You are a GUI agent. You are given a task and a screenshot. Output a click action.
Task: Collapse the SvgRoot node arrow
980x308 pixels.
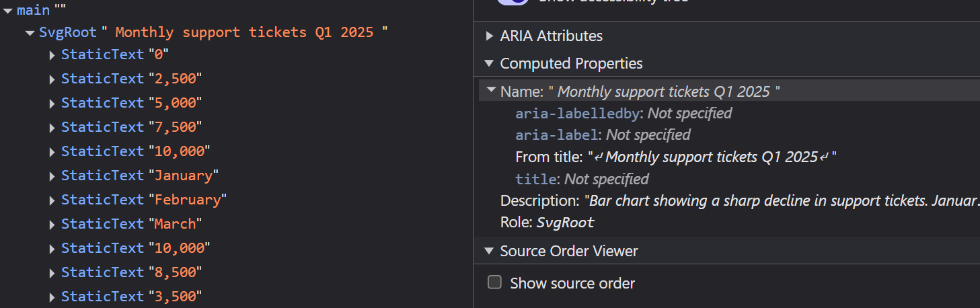30,32
